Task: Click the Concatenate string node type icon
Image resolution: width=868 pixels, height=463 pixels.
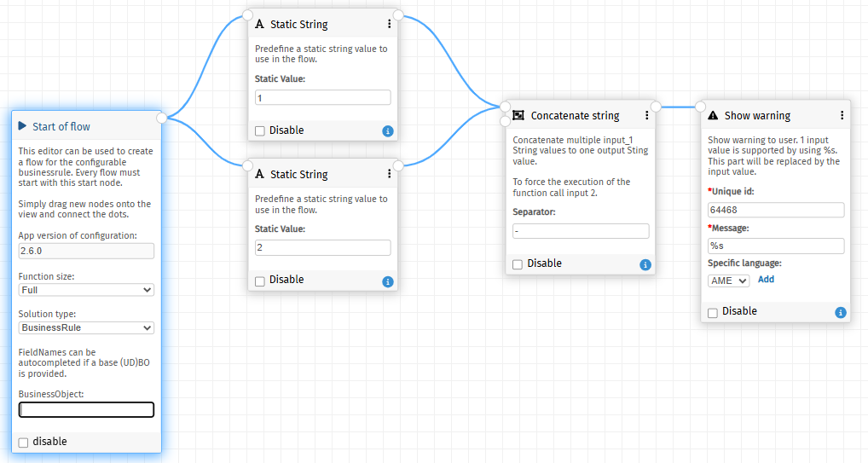Action: (x=518, y=115)
